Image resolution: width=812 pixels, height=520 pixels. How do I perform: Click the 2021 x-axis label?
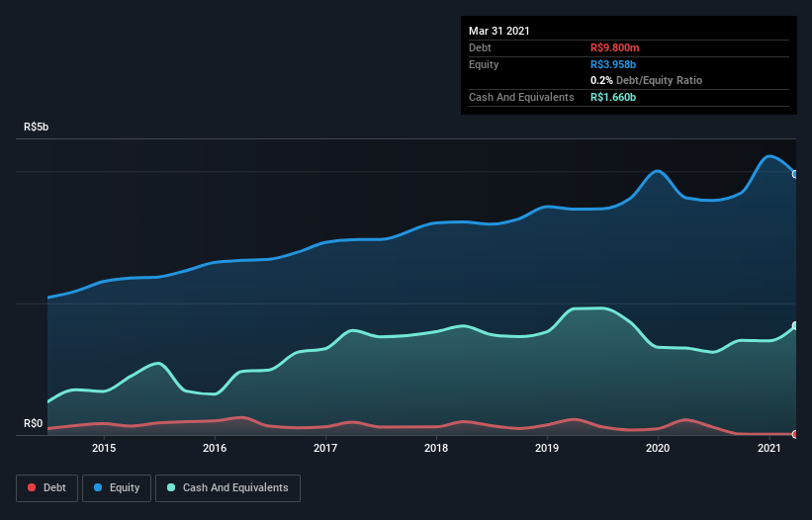(x=769, y=449)
